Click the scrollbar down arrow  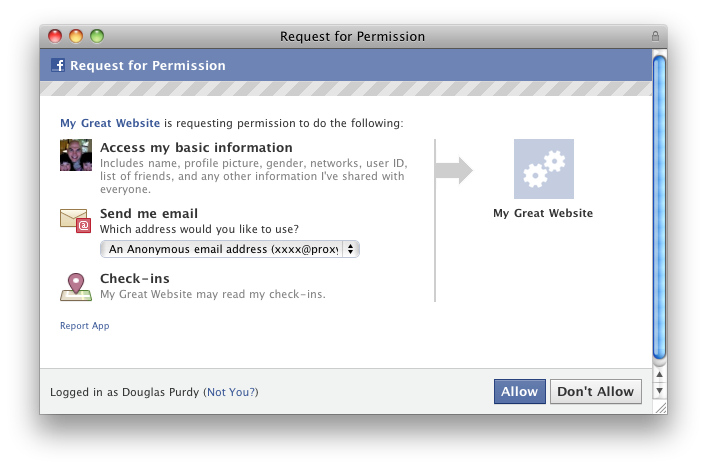(658, 389)
